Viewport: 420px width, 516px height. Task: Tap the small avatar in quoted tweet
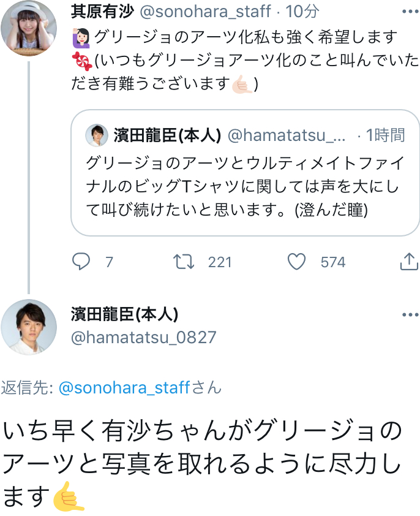pyautogui.click(x=96, y=135)
